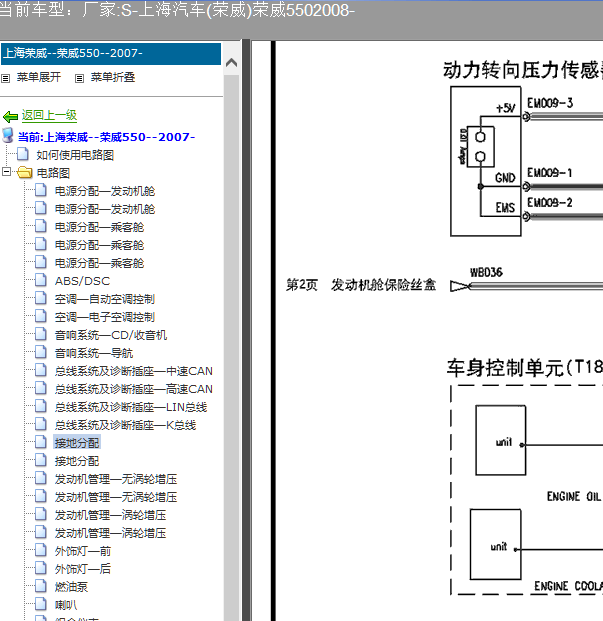Viewport: 603px width, 621px height.
Task: Click the EM009-1 pin label
Action: 550,173
